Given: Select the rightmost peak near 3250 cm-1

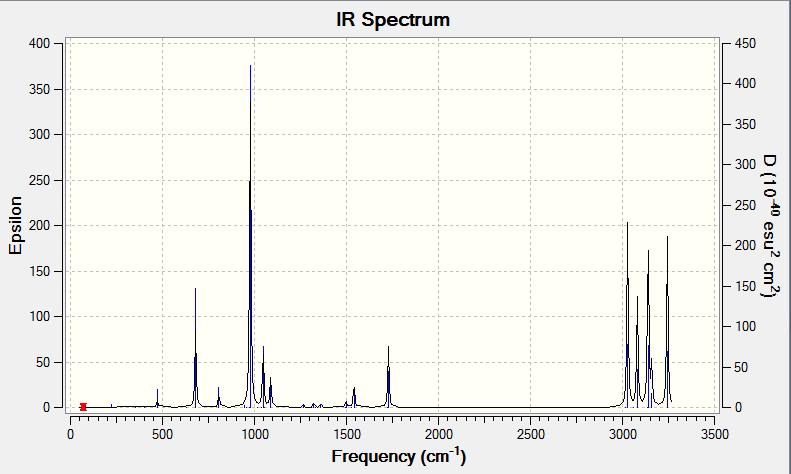Looking at the screenshot, I should click(x=667, y=322).
